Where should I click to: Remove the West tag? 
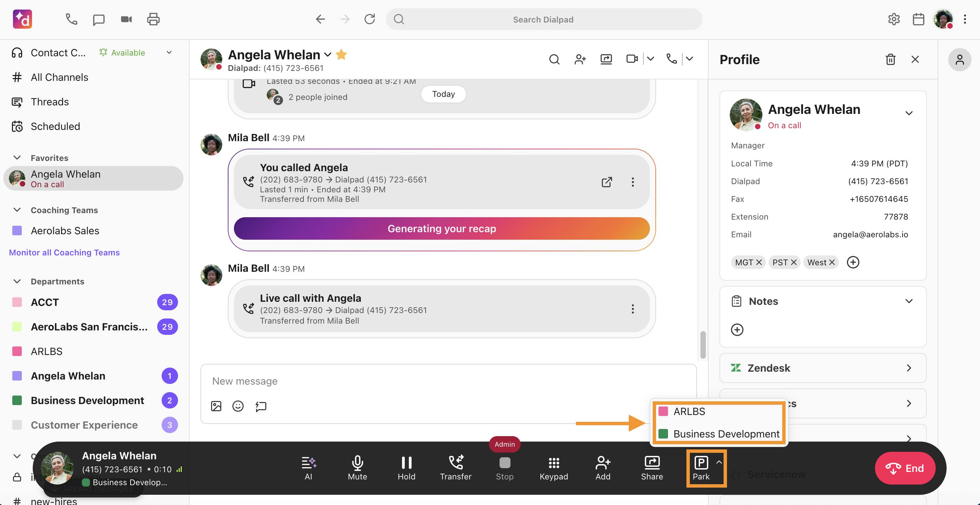[x=832, y=262]
